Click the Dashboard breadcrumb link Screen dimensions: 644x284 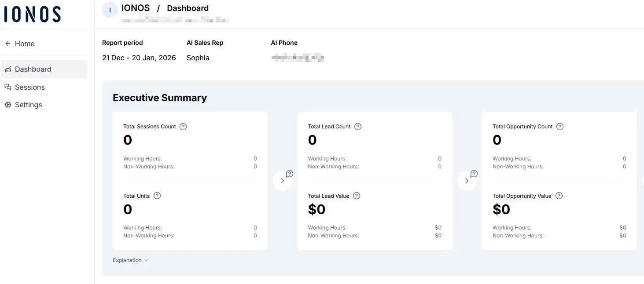click(x=188, y=8)
